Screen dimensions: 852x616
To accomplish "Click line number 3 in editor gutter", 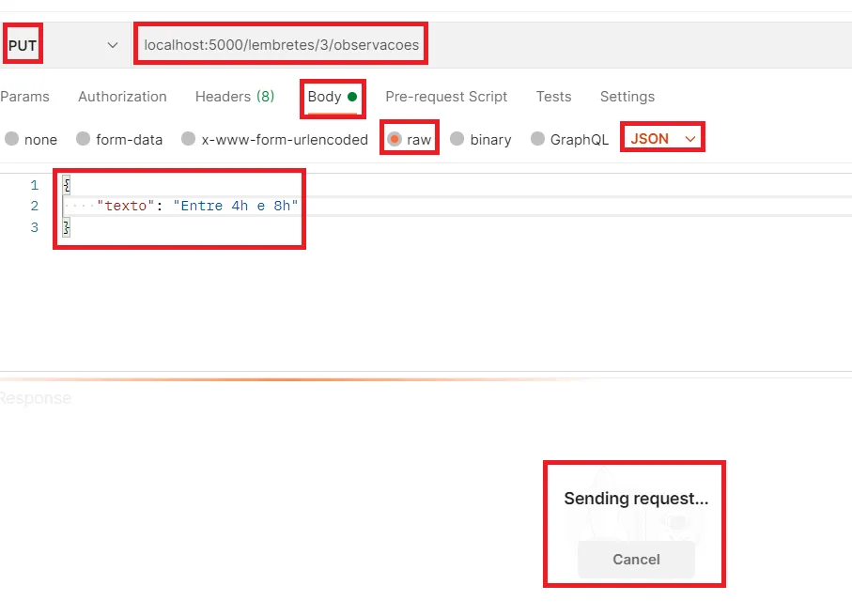I will click(34, 227).
